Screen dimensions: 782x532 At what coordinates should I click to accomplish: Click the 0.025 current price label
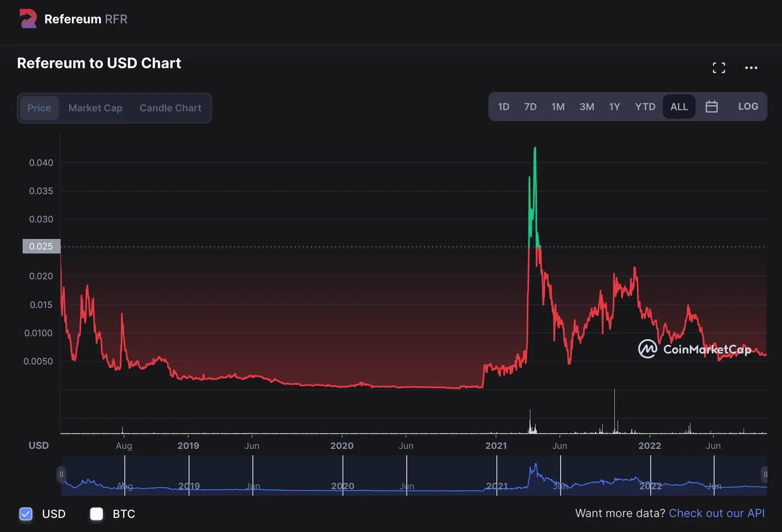click(42, 246)
